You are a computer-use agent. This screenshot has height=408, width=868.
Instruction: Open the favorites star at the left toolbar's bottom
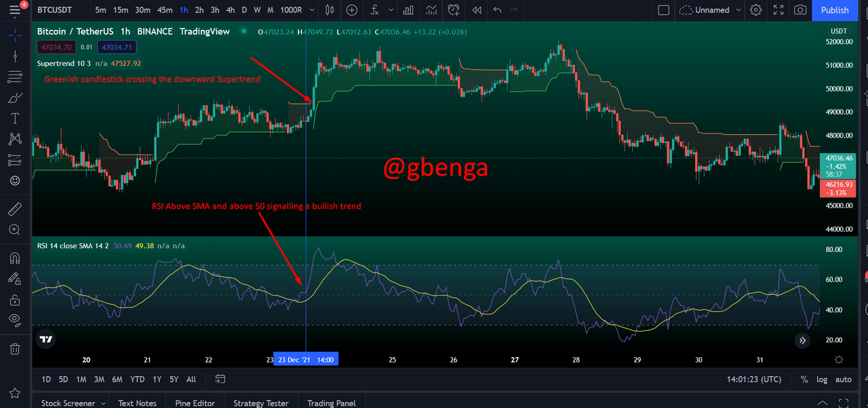(15, 394)
